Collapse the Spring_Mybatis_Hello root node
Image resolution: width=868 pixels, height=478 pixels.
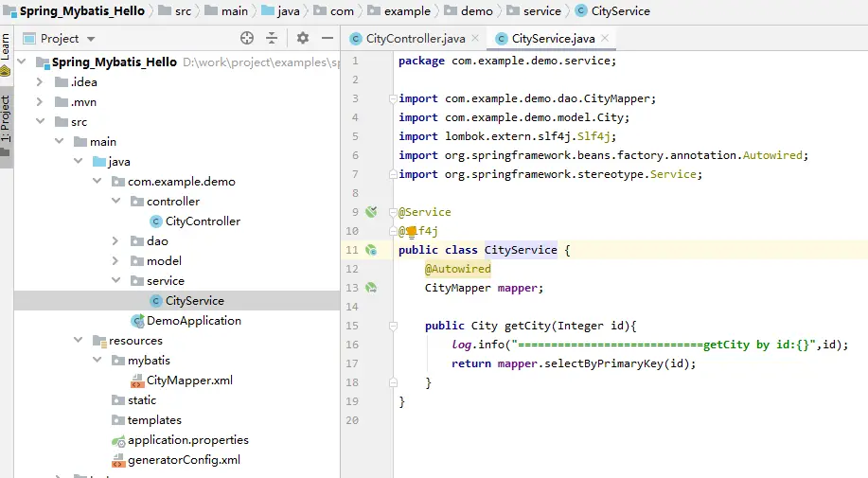22,62
